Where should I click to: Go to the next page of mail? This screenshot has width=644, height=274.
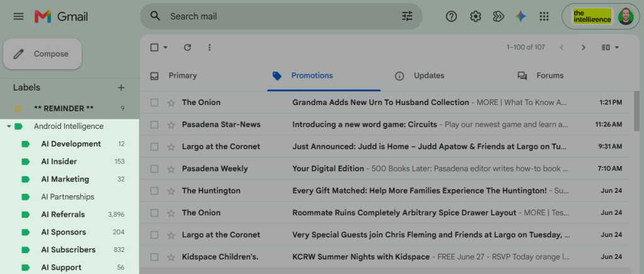point(583,47)
